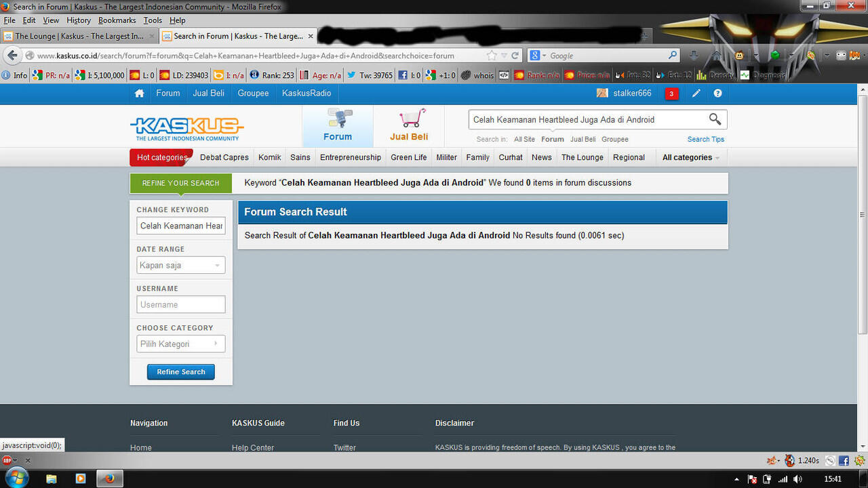
Task: Click the Change Keyword input field
Action: click(180, 226)
